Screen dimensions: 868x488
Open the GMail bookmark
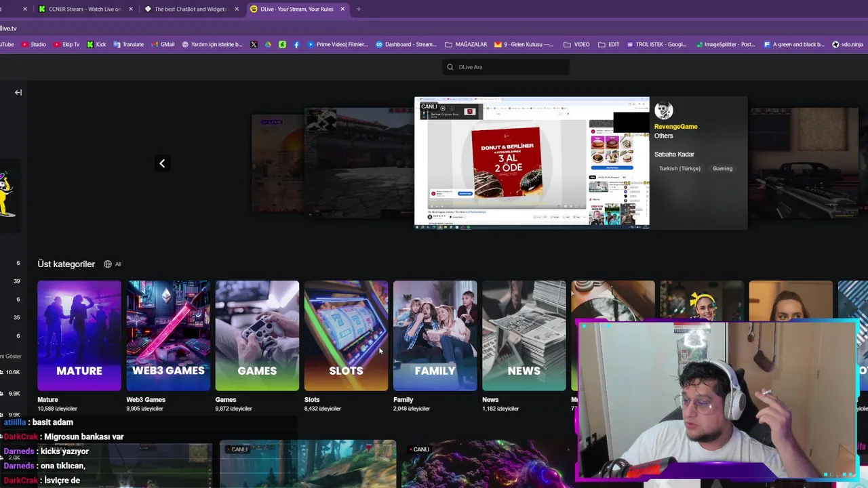pyautogui.click(x=162, y=44)
